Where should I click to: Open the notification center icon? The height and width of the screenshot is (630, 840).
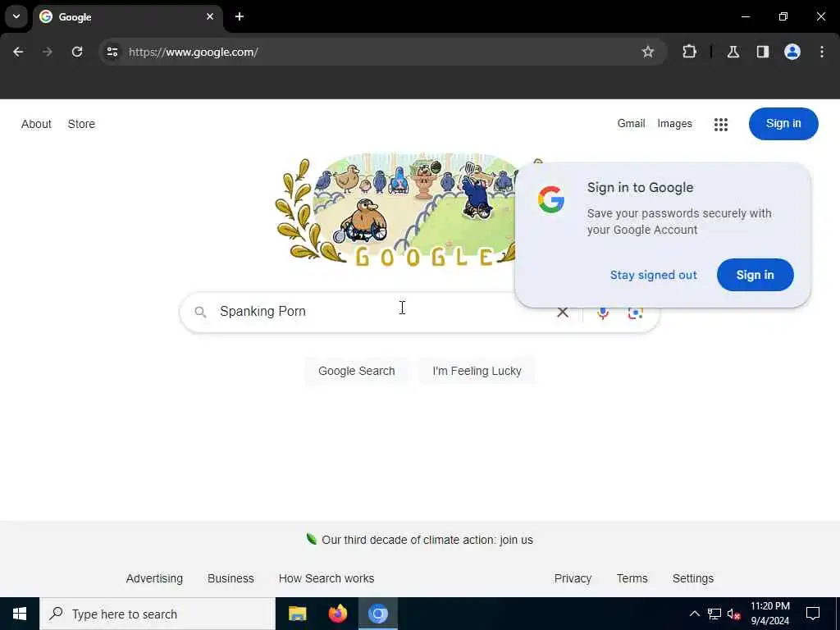[x=813, y=614]
